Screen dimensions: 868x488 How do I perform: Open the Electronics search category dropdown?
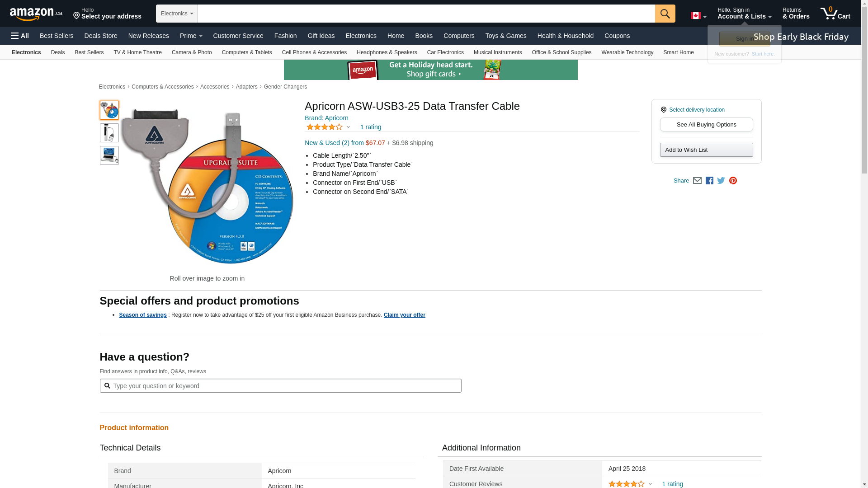point(177,14)
